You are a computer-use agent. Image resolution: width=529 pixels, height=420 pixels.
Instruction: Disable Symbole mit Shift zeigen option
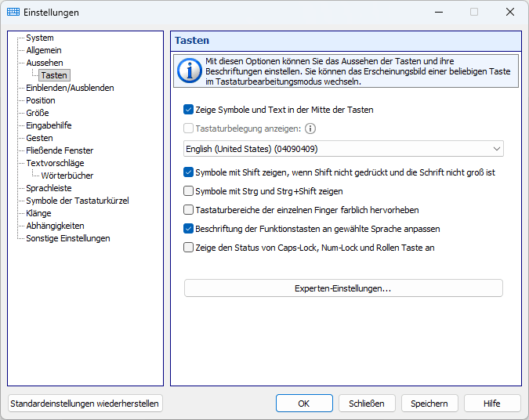(x=188, y=172)
